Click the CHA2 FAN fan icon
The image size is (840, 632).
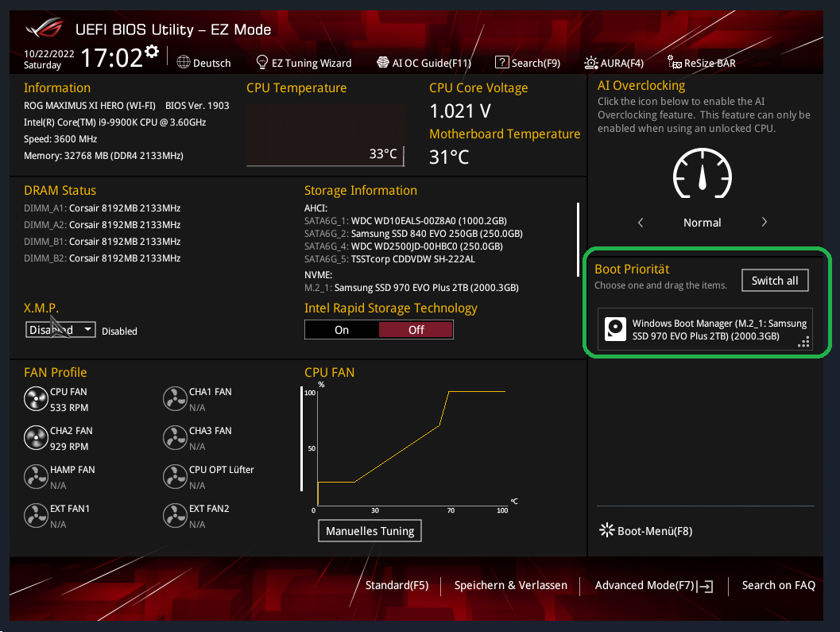36,438
